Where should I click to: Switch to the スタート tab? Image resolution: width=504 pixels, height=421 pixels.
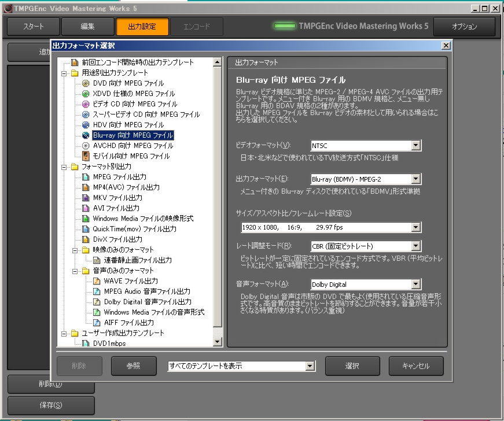click(34, 27)
